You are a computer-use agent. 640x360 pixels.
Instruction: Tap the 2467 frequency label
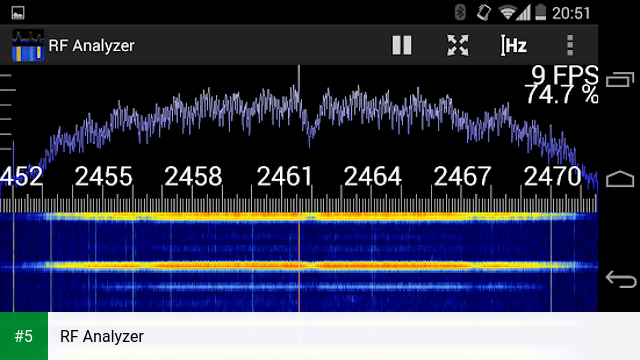click(x=462, y=176)
